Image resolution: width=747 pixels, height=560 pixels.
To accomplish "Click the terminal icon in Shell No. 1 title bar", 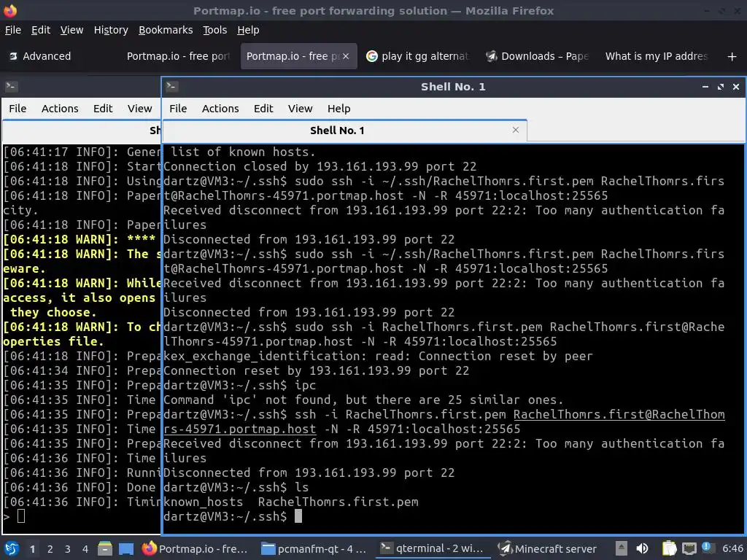I will click(171, 86).
